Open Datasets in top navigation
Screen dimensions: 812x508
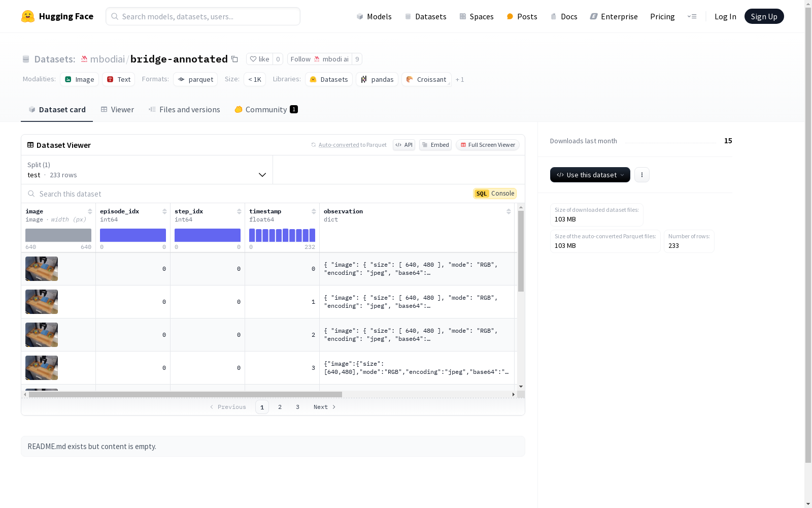click(425, 16)
